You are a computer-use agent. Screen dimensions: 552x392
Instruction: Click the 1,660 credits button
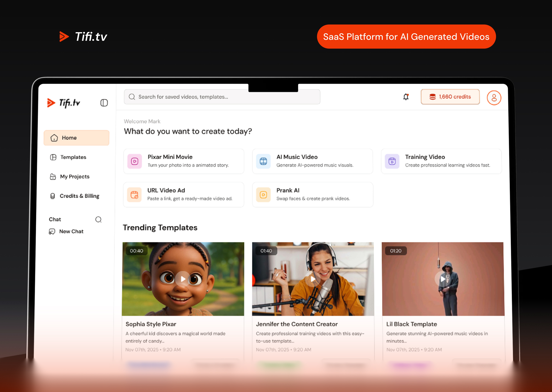450,97
